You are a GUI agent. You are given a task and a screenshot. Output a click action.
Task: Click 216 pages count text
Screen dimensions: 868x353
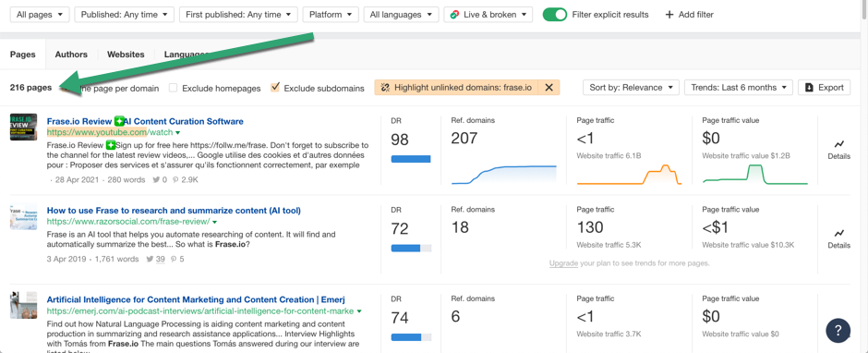[31, 88]
